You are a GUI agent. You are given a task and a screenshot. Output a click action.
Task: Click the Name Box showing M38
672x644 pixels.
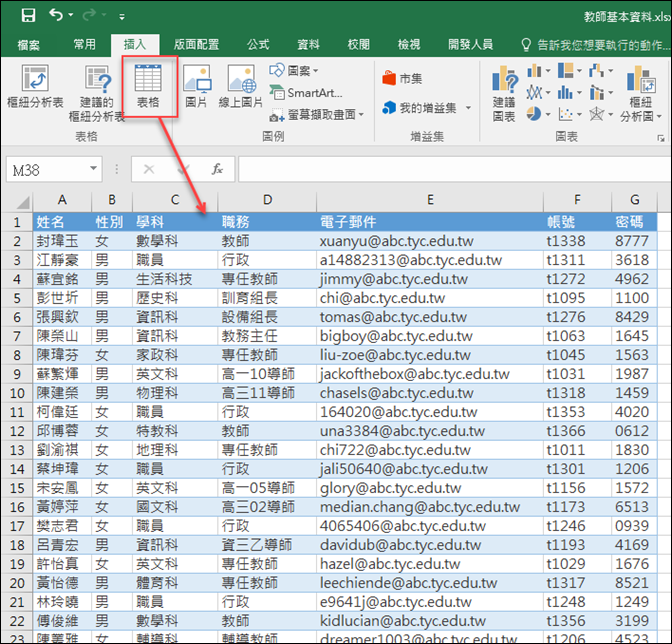[x=47, y=170]
